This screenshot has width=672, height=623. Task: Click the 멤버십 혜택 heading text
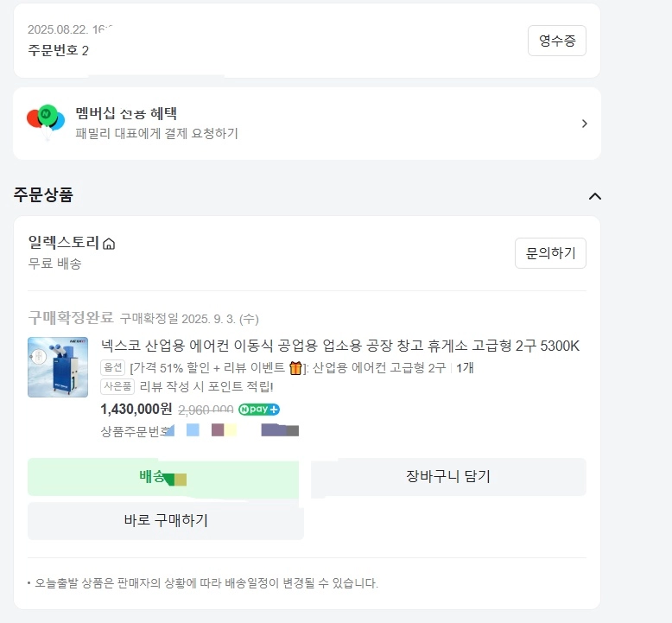[126, 113]
